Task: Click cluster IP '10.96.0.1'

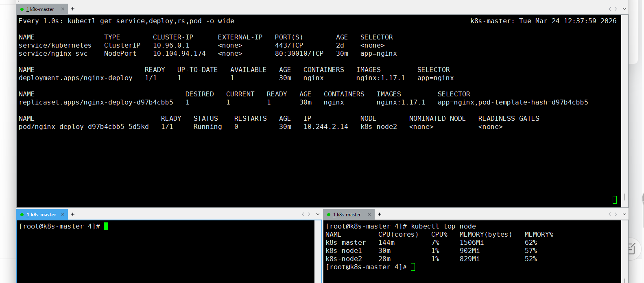Action: pyautogui.click(x=171, y=46)
